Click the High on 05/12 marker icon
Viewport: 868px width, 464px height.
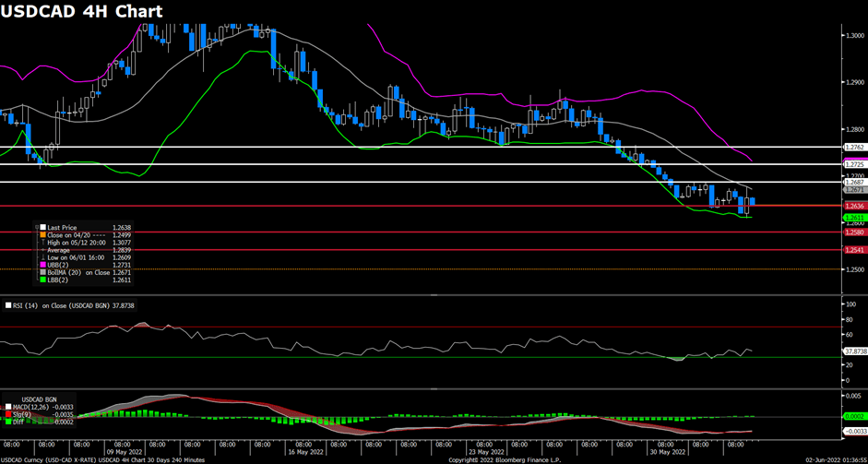click(43, 242)
